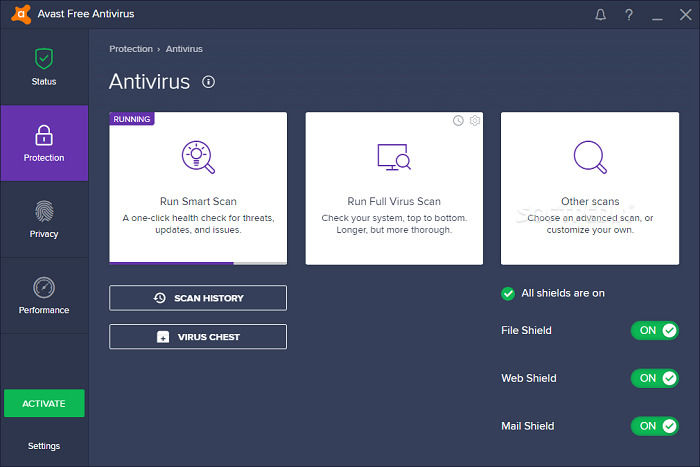Click the info icon beside Antivirus heading
Viewport: 700px width, 467px height.
[x=208, y=82]
